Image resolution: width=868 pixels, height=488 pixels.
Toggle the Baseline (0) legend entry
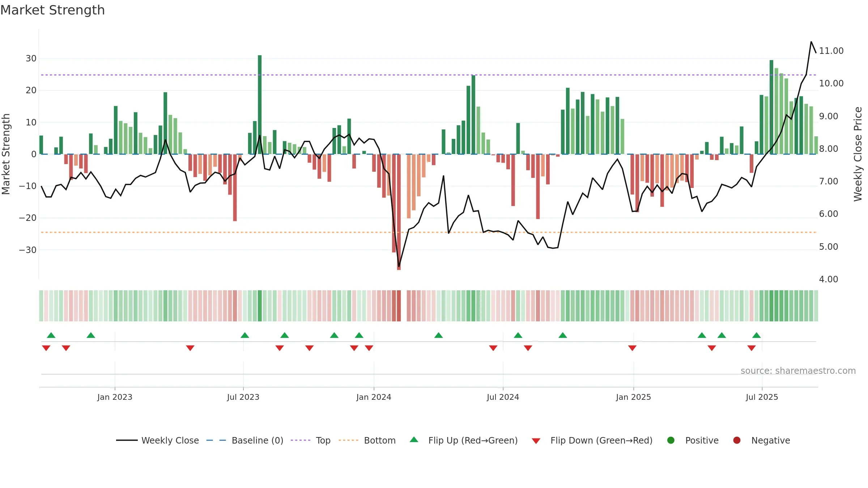[245, 440]
